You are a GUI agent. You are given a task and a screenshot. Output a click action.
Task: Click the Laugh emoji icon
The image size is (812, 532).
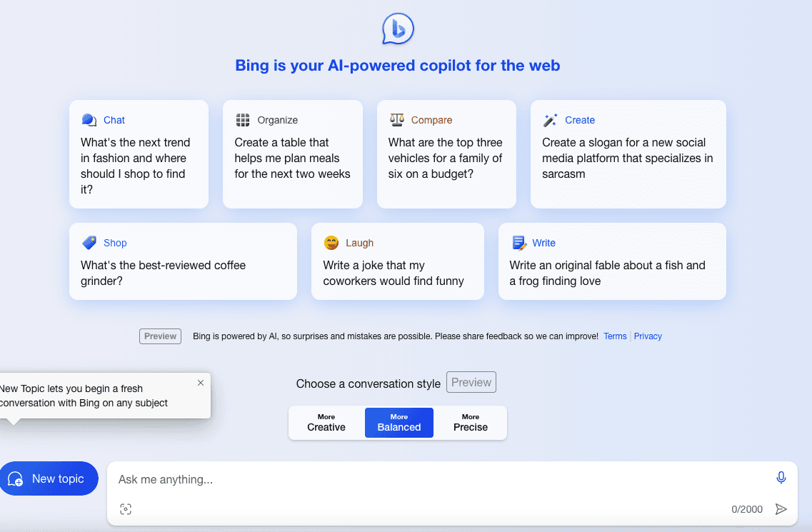coord(331,242)
